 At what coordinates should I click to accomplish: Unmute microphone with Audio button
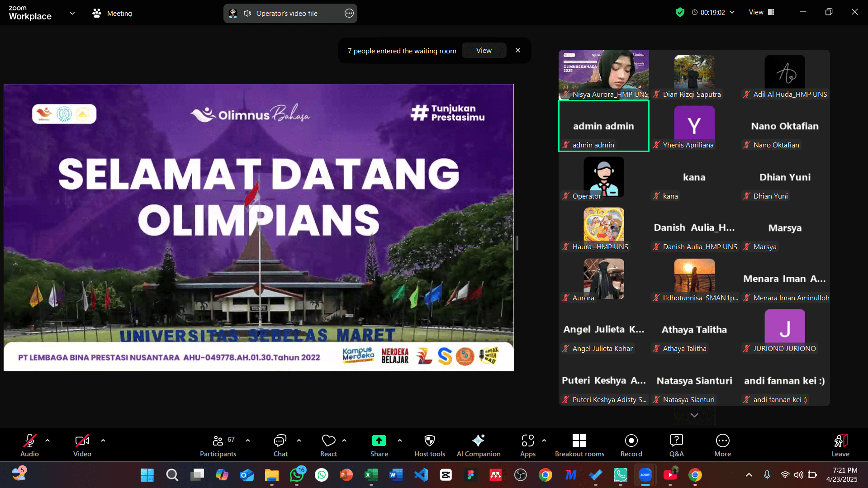pyautogui.click(x=29, y=445)
